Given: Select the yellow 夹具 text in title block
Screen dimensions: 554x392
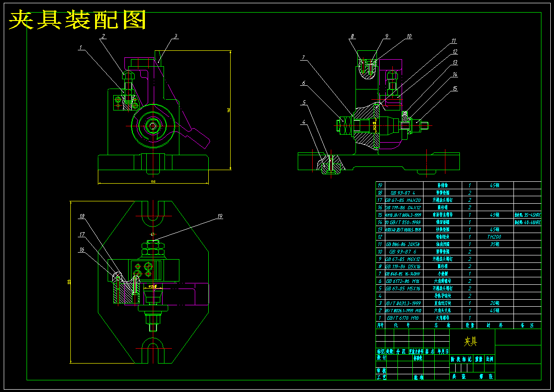Looking at the screenshot, I should pos(471,341).
